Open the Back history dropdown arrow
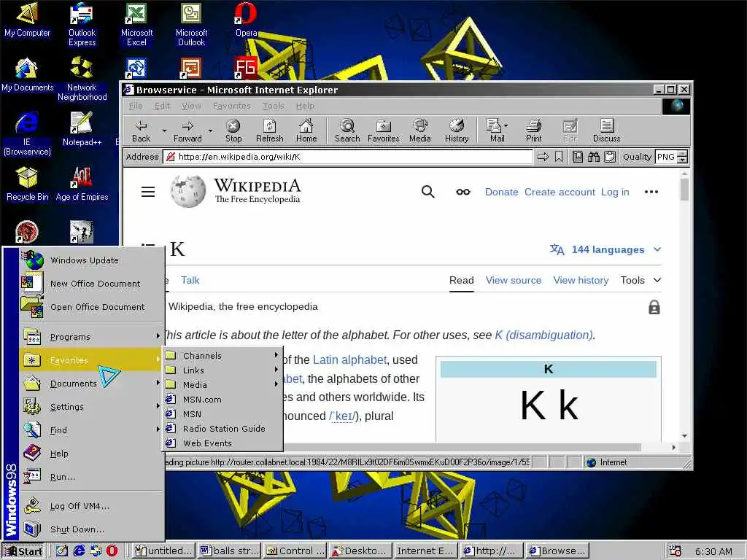Screen dimensions: 747x560 tap(164, 131)
